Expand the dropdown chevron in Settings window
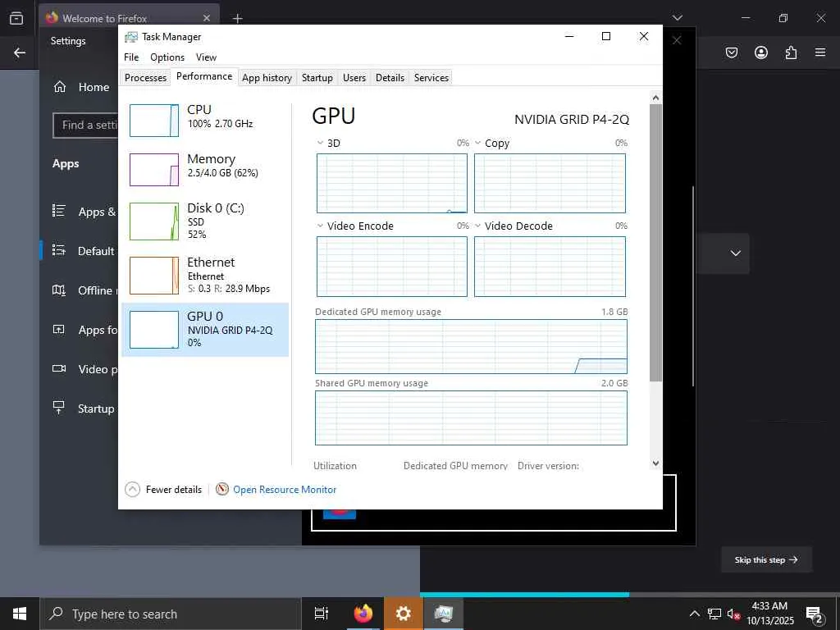Image resolution: width=840 pixels, height=630 pixels. pyautogui.click(x=736, y=253)
